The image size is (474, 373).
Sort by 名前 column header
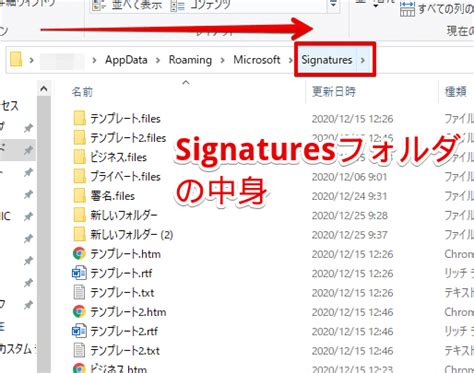click(82, 91)
